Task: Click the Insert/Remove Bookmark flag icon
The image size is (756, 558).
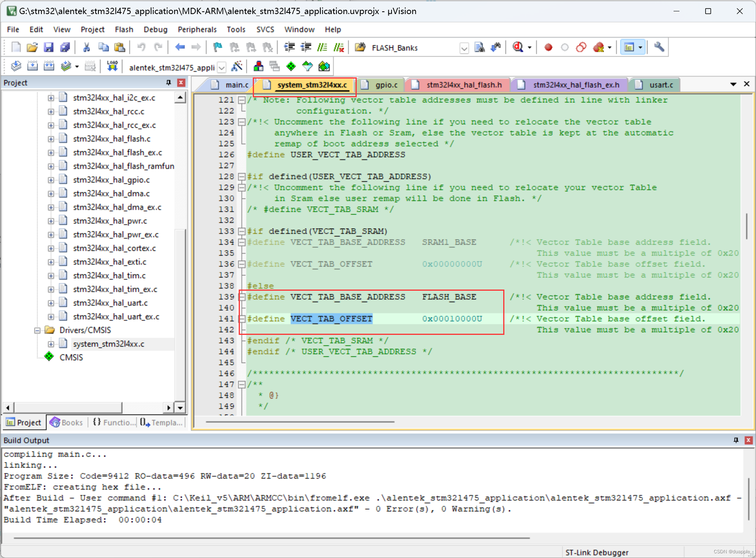Action: (218, 47)
